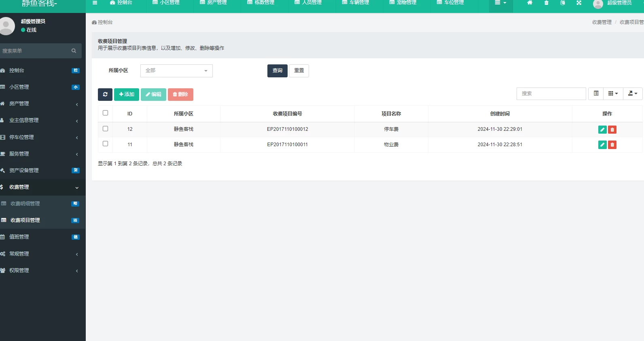Click the table 搜索 input field
This screenshot has height=341, width=644.
coord(551,94)
